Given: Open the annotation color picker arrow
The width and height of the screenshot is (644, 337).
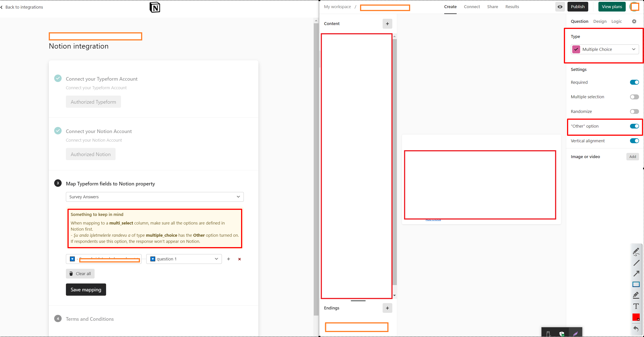Looking at the screenshot, I should point(638,319).
